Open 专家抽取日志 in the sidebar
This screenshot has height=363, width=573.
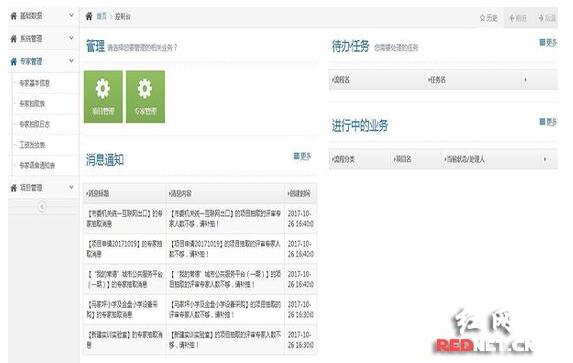tap(35, 124)
